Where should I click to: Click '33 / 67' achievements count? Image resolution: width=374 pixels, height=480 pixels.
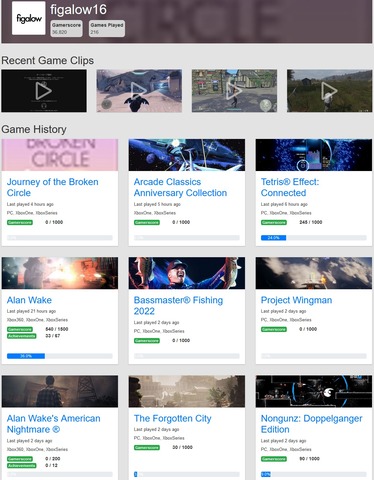pyautogui.click(x=53, y=336)
